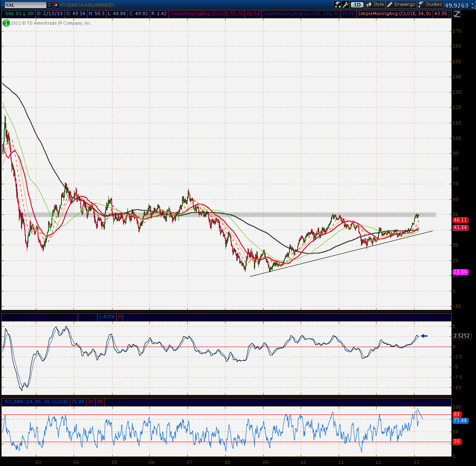Click the RSI header value 71.88

tap(78, 402)
